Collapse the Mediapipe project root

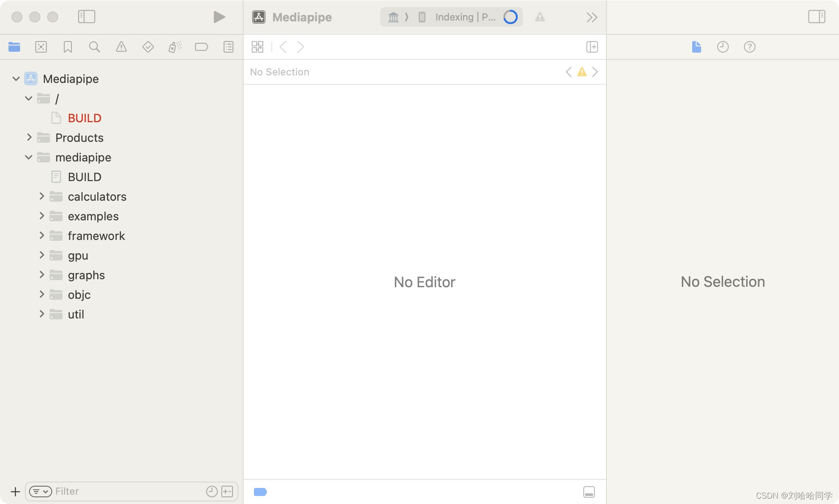click(16, 79)
